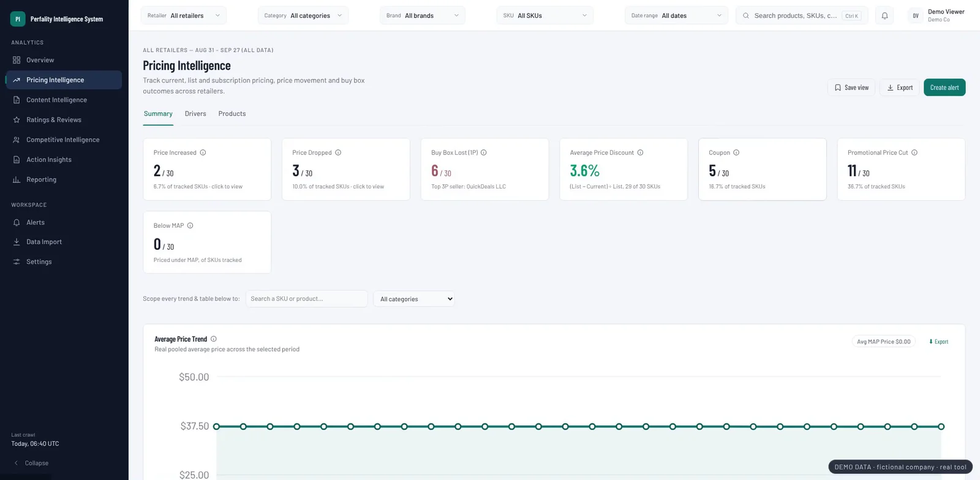
Task: Open Alerts in the workspace menu
Action: click(64, 222)
